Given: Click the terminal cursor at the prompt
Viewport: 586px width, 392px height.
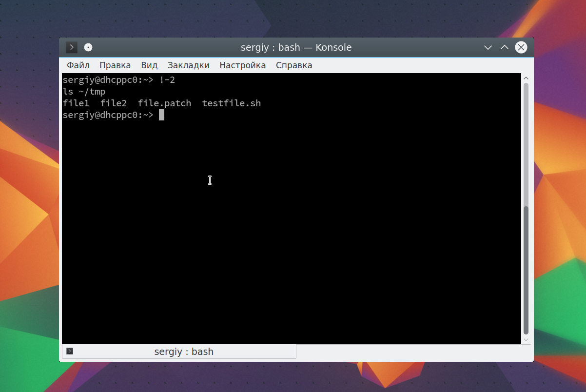Looking at the screenshot, I should [162, 115].
